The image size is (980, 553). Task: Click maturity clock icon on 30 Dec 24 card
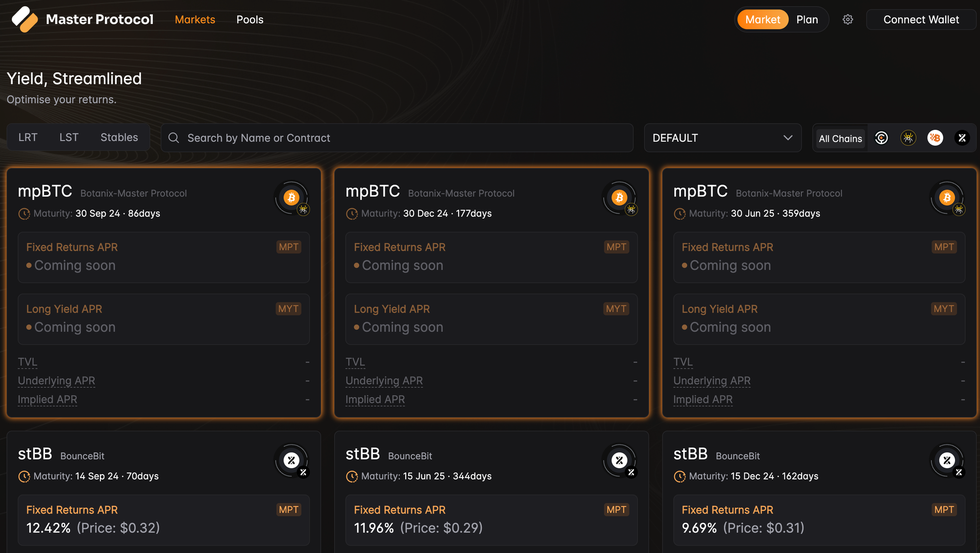point(352,214)
